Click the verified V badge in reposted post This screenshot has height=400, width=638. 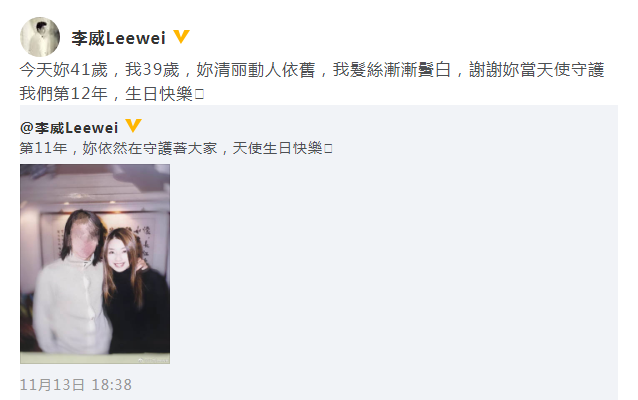(x=133, y=126)
